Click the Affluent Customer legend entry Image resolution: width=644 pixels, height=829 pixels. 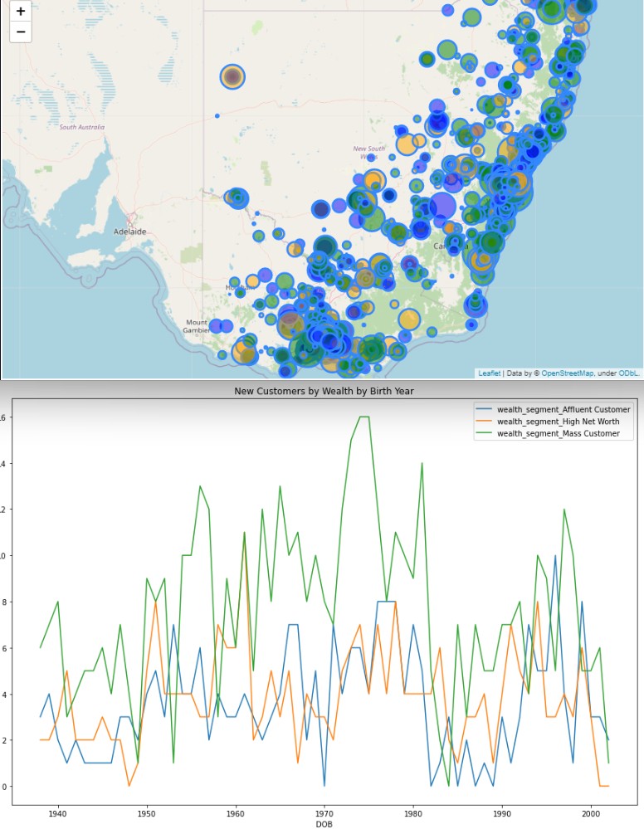tap(563, 410)
